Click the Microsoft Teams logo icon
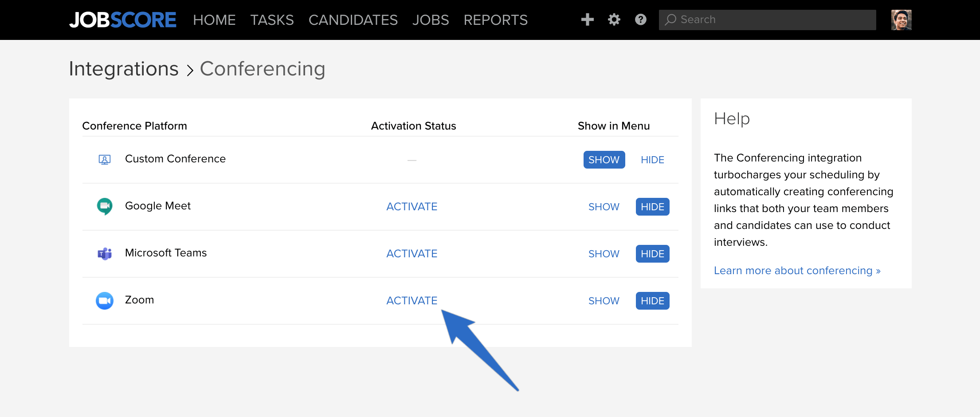This screenshot has width=980, height=417. tap(105, 253)
